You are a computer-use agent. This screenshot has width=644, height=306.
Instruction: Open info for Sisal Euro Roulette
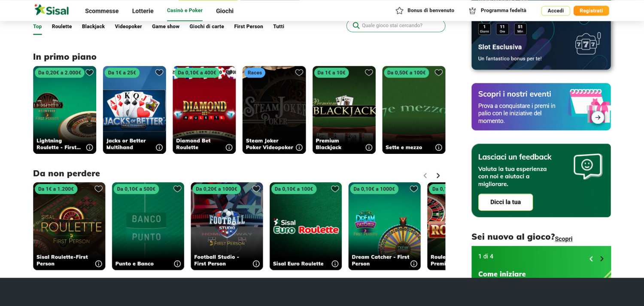click(335, 264)
